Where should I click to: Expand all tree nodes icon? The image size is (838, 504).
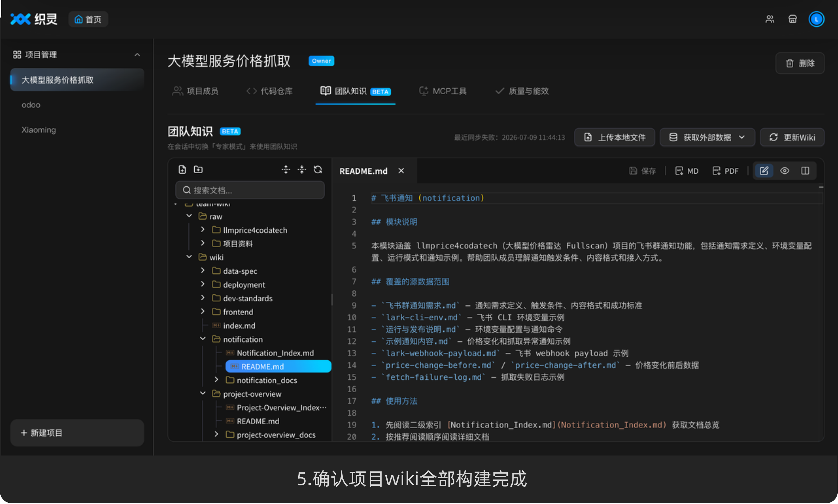click(x=286, y=169)
